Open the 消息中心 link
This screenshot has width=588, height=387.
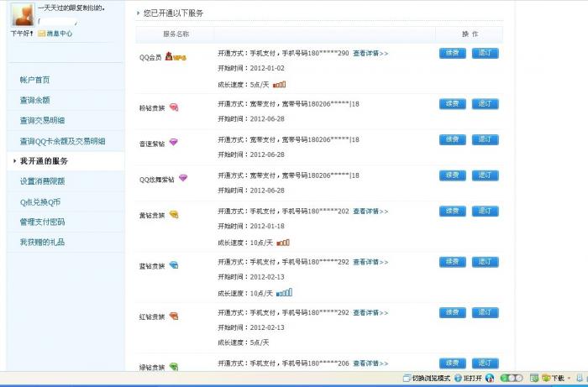(x=60, y=34)
